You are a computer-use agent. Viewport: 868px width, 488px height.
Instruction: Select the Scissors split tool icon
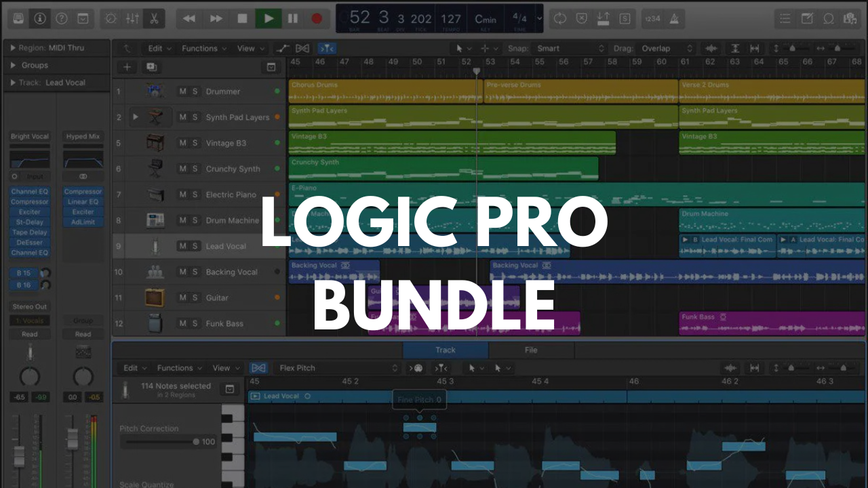pyautogui.click(x=154, y=18)
